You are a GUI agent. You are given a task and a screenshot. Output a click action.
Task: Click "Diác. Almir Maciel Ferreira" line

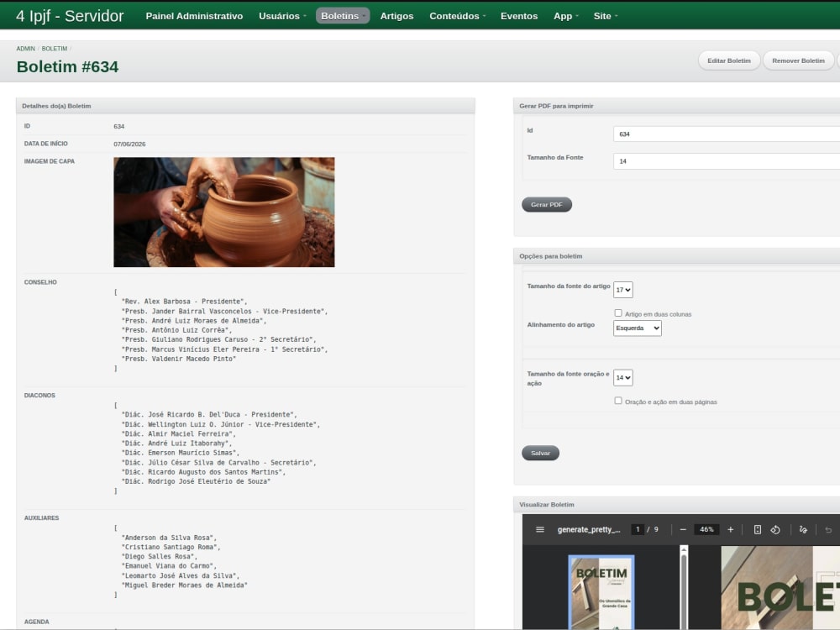point(178,434)
